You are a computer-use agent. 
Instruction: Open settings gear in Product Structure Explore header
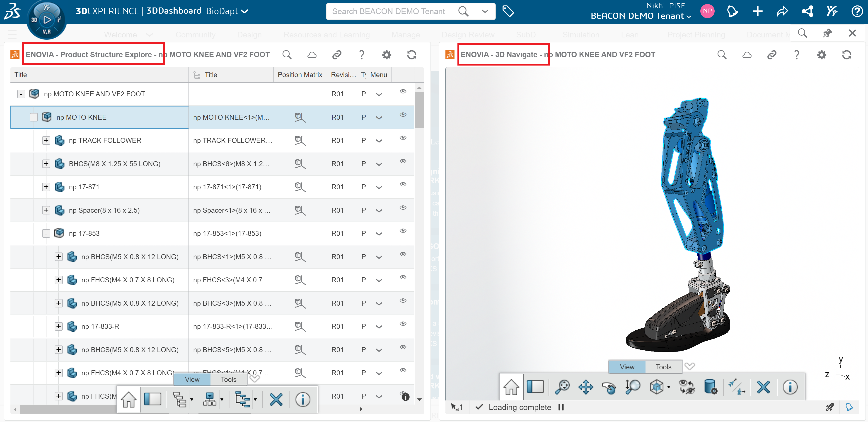pos(387,55)
